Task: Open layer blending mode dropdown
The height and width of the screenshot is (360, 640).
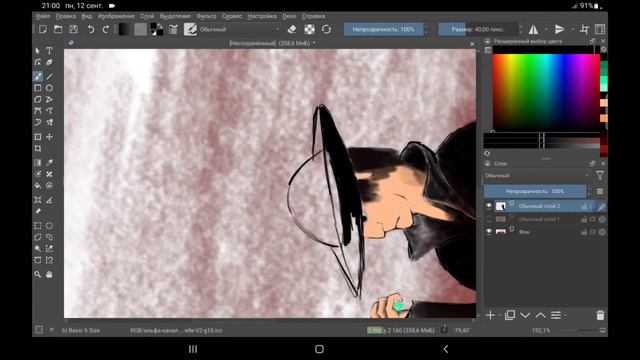Action: coord(537,176)
